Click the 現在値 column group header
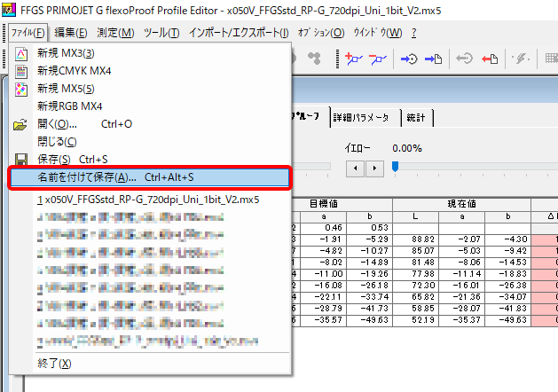The width and height of the screenshot is (558, 392). click(x=462, y=204)
